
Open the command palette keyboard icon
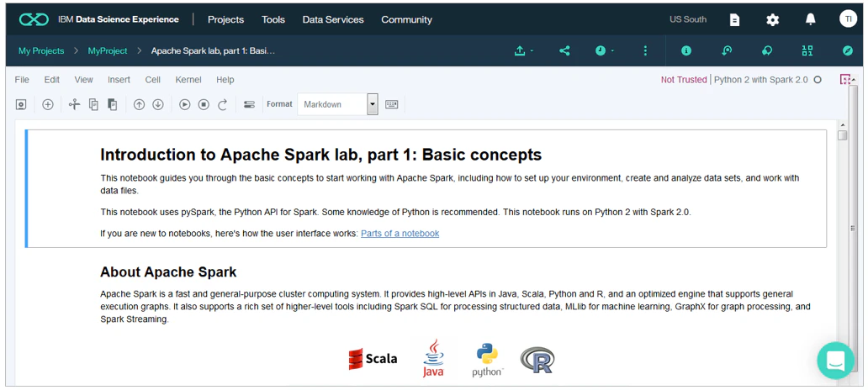tap(392, 104)
